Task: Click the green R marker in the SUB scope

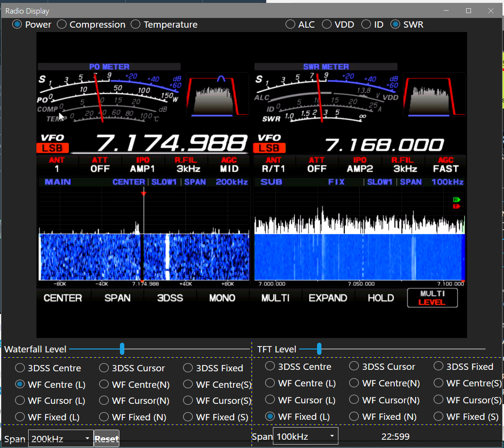Action: pos(456,199)
